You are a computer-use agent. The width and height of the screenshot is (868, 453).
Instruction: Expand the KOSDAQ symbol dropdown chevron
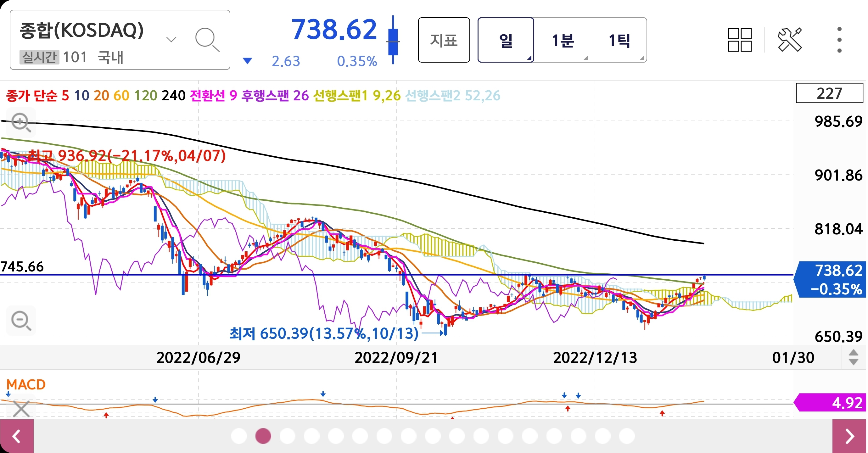coord(171,40)
